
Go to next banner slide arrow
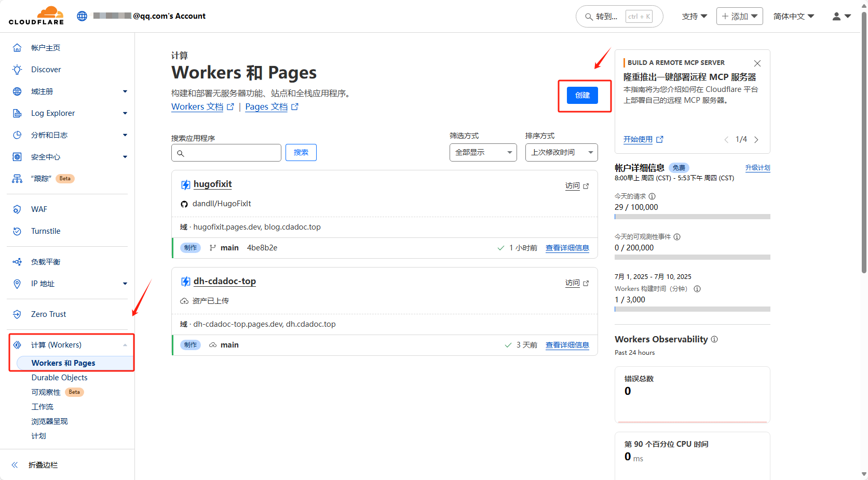(x=756, y=140)
